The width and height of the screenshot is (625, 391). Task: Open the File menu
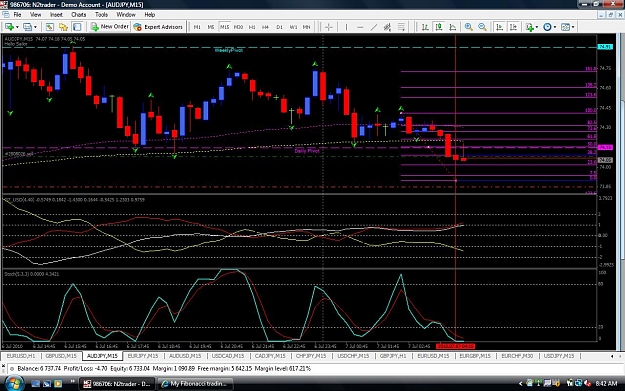[17, 14]
